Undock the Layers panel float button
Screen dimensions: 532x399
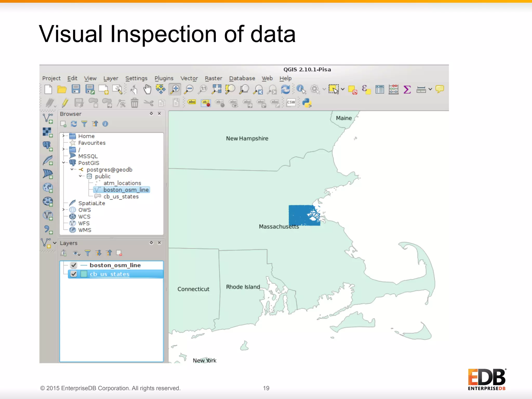pos(151,243)
